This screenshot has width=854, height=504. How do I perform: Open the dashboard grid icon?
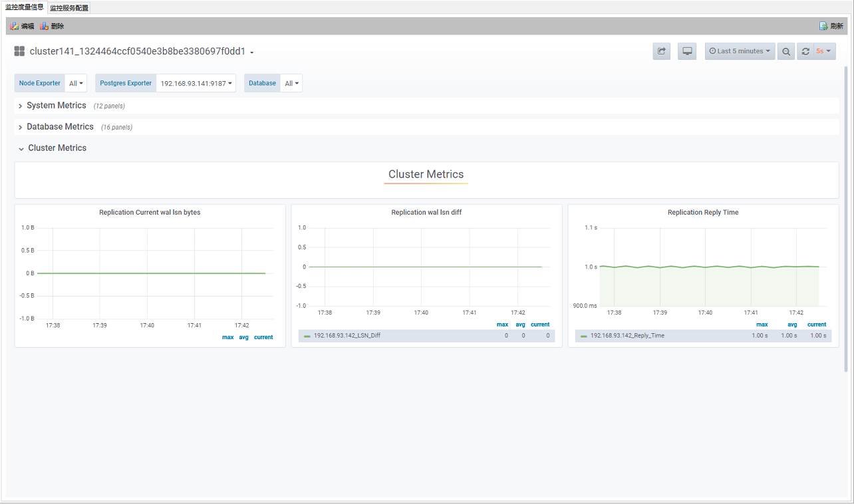[x=19, y=51]
